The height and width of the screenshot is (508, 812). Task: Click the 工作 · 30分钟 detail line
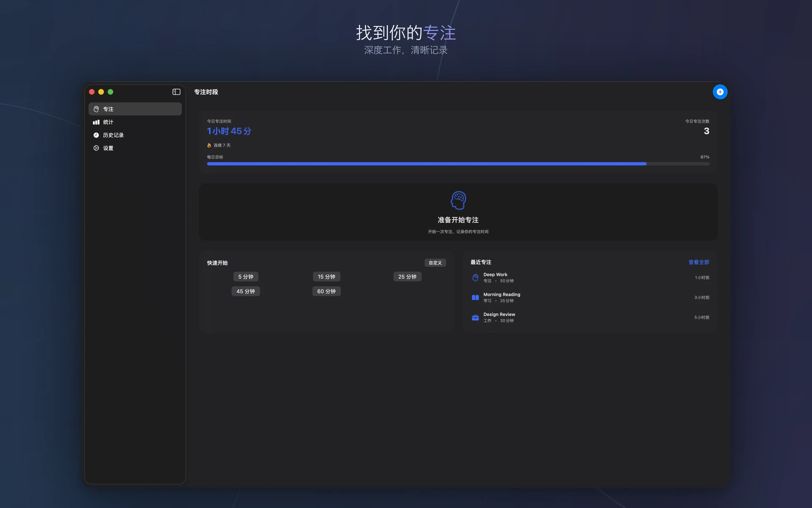(499, 321)
